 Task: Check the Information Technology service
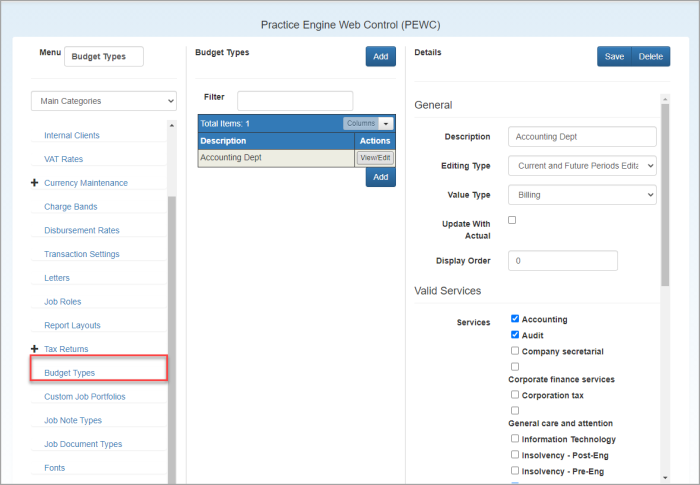(x=515, y=438)
